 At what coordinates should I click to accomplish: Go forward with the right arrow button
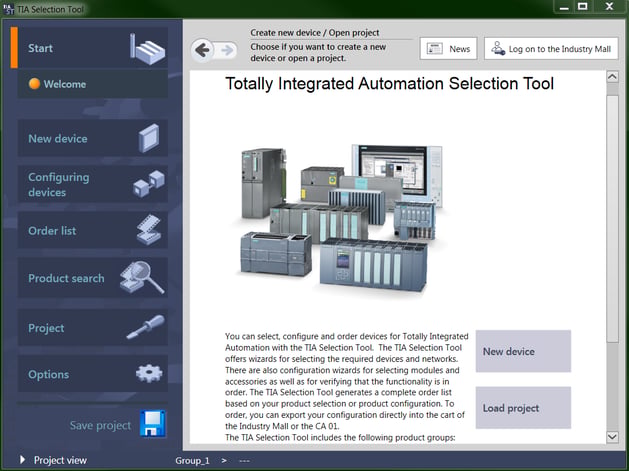[227, 51]
